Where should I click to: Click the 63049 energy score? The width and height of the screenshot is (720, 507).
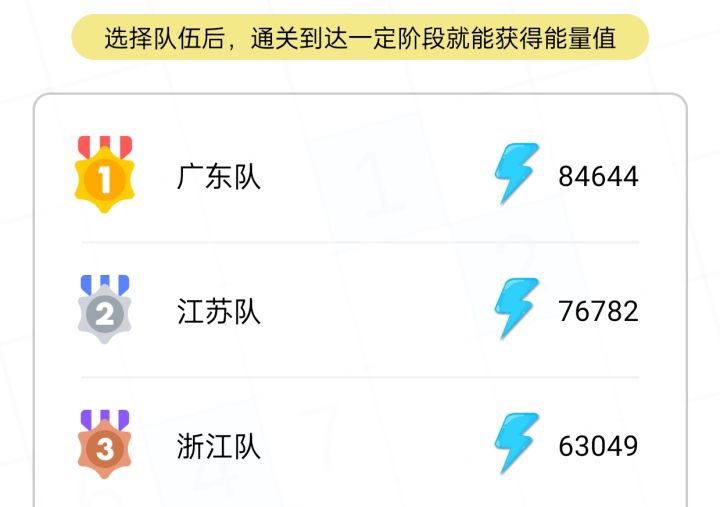pyautogui.click(x=598, y=446)
